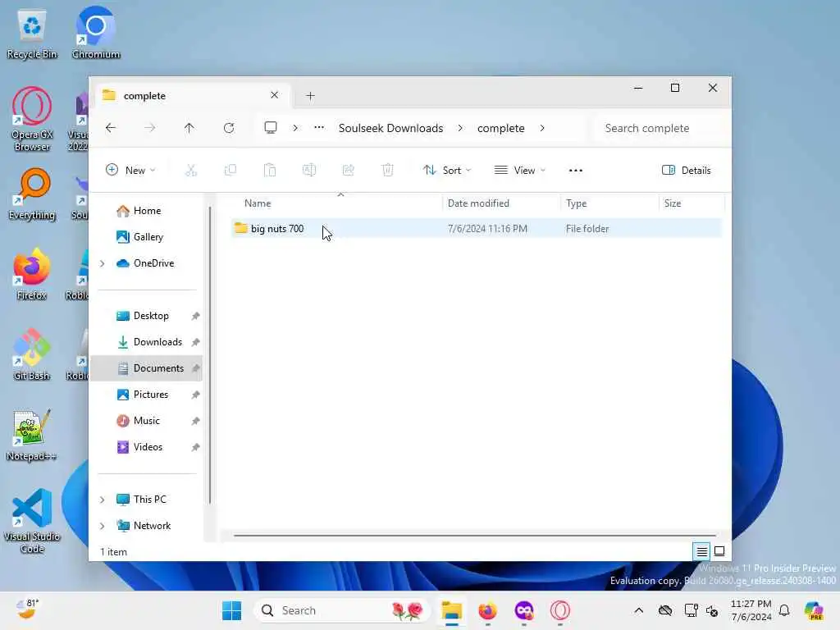Open the New item dropdown
Screen dimensions: 840x630
coord(130,171)
